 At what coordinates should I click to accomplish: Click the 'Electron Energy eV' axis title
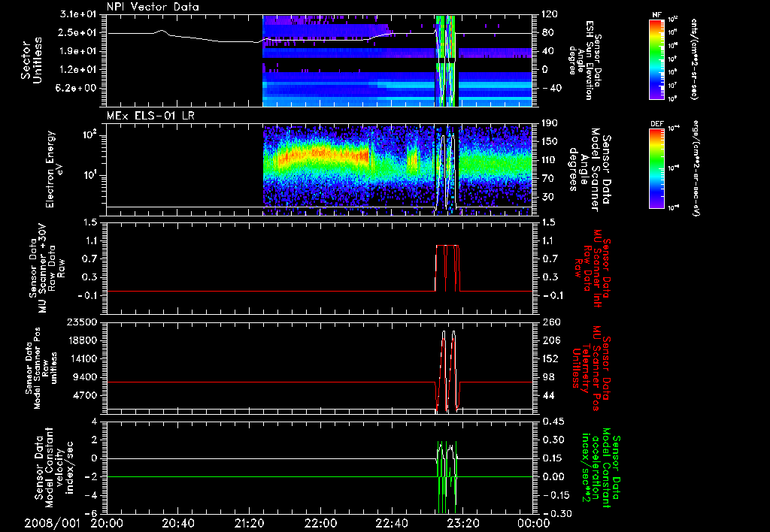pos(55,169)
